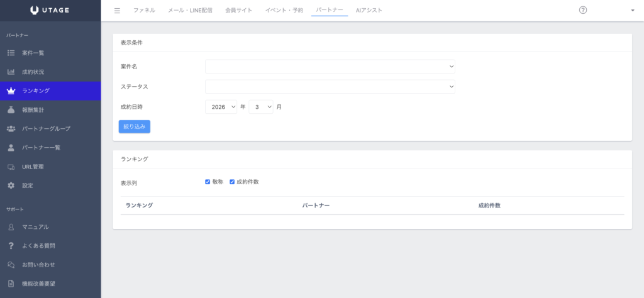Open help via the question mark circle icon
The height and width of the screenshot is (298, 644).
coord(583,10)
